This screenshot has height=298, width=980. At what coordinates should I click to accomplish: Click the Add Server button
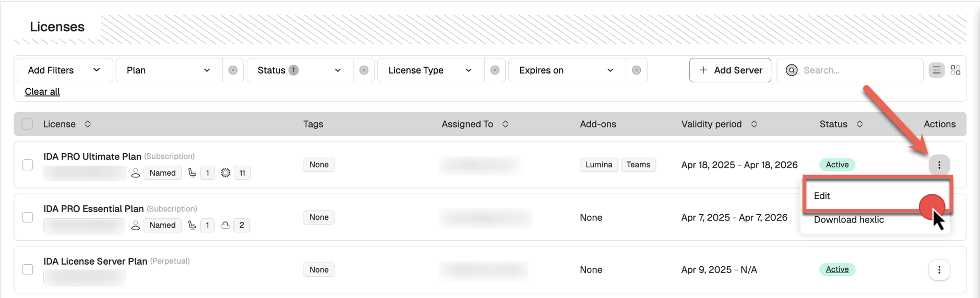(x=730, y=70)
